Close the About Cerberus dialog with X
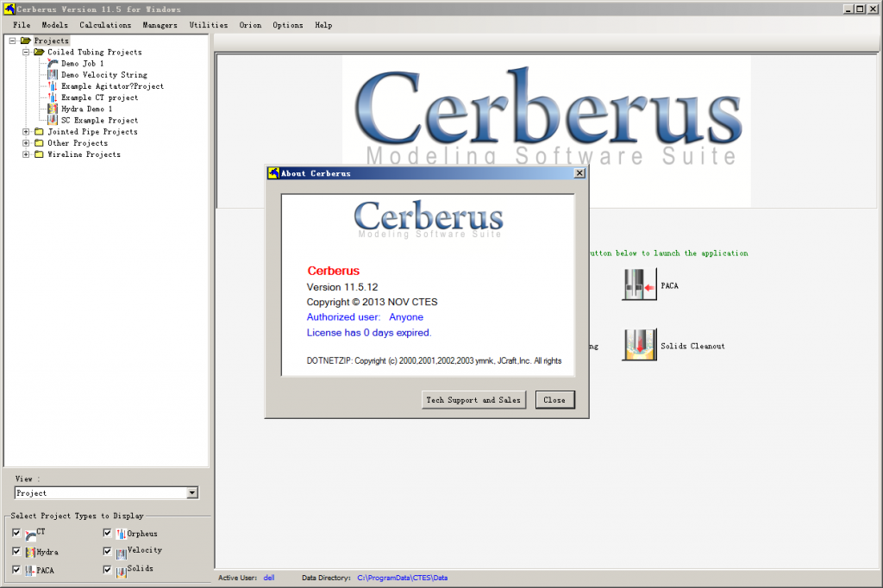Image resolution: width=883 pixels, height=588 pixels. [579, 173]
